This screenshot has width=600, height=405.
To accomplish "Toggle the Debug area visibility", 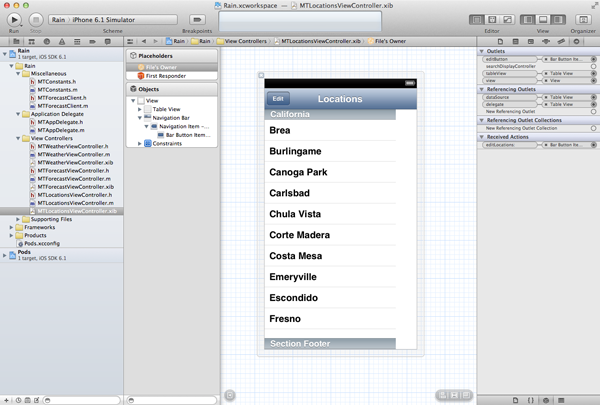I will [x=543, y=20].
